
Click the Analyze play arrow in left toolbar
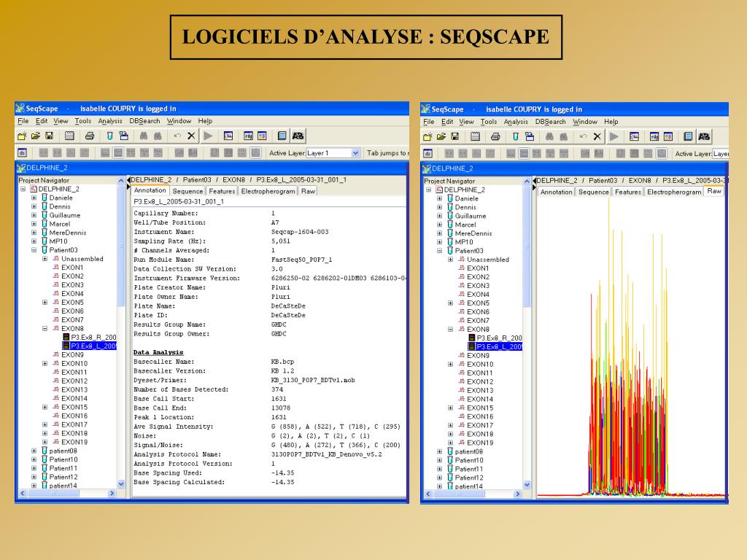pyautogui.click(x=208, y=136)
